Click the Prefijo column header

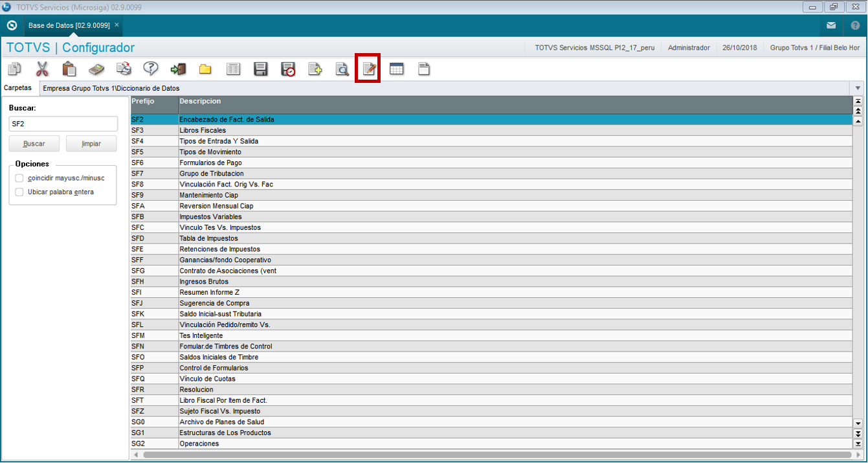(154, 105)
